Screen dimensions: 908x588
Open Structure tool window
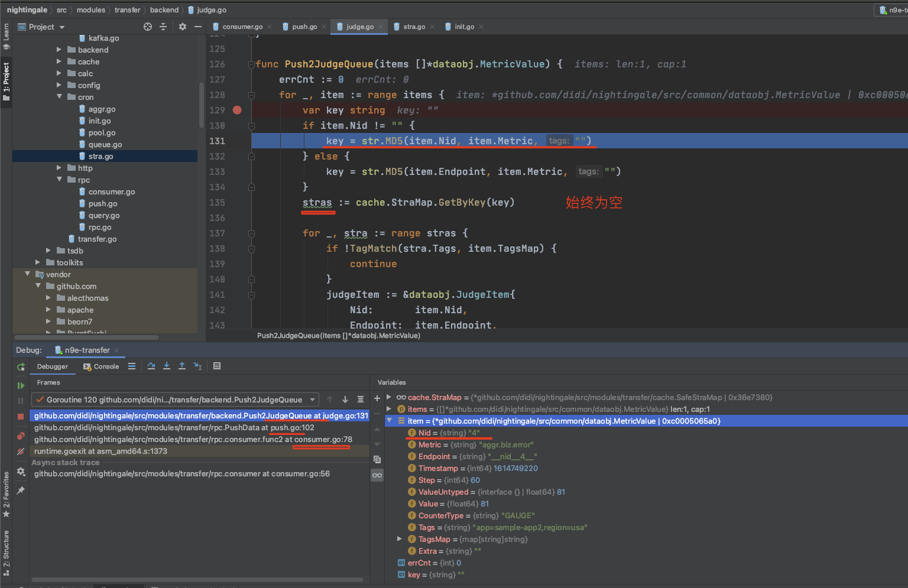tap(6, 553)
